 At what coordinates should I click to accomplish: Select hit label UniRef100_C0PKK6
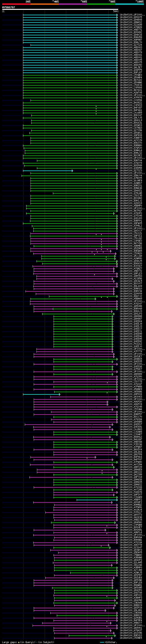(x=131, y=87)
